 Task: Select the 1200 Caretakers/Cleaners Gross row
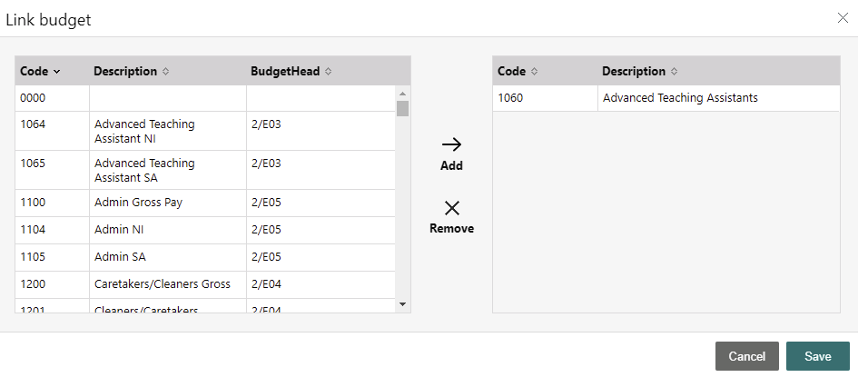click(205, 284)
